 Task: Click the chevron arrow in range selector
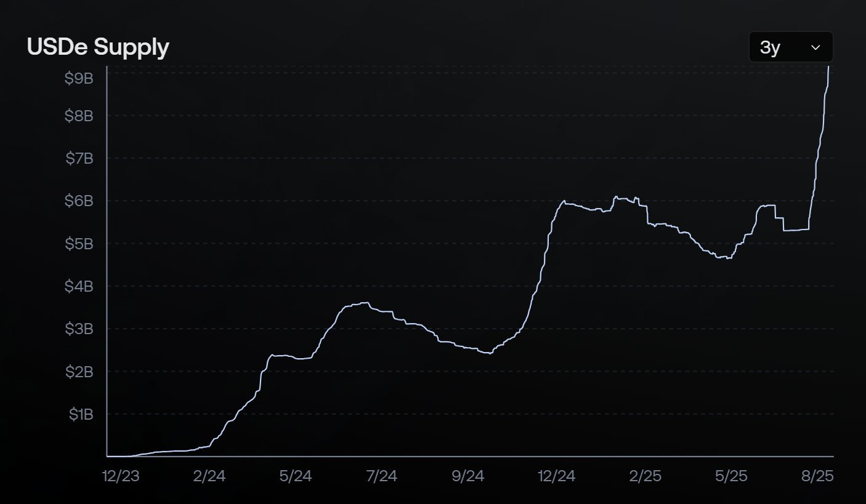[815, 47]
